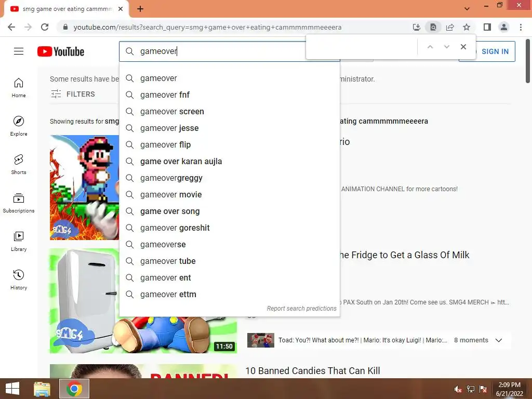
Task: Open the YouTube hamburger guide menu
Action: coord(19,51)
